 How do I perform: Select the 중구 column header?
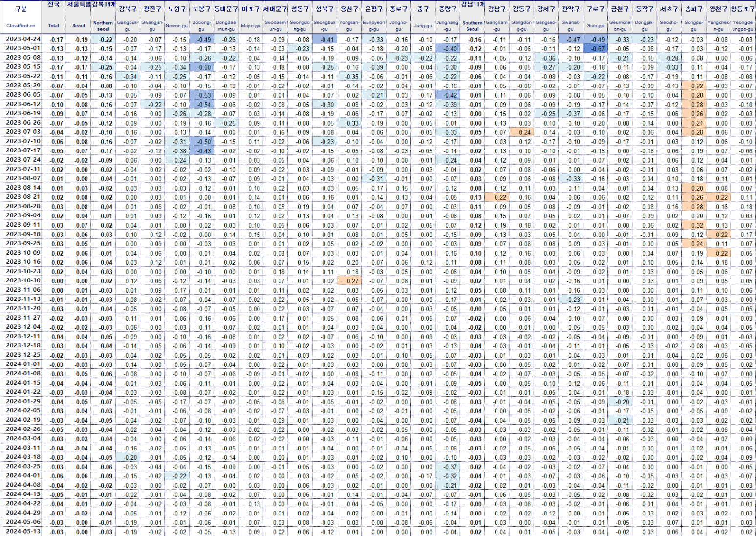pos(423,9)
